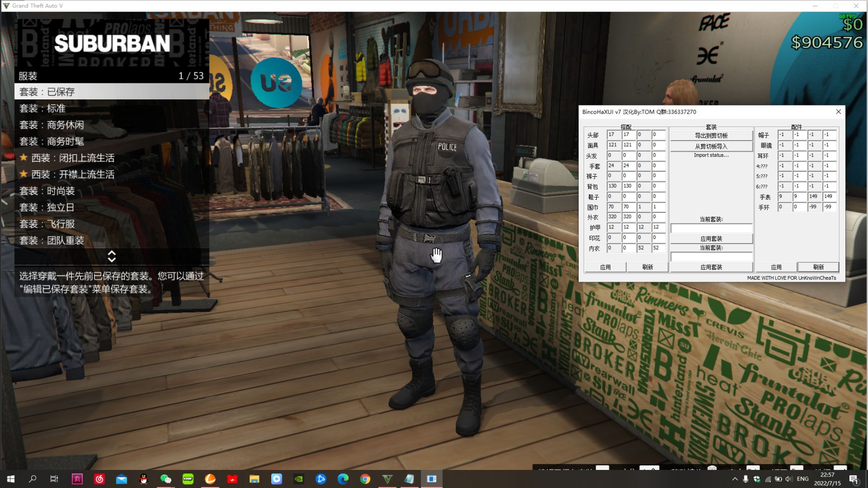This screenshot has width=868, height=488.
Task: Open the blue atom-like app icon
Action: [320, 479]
